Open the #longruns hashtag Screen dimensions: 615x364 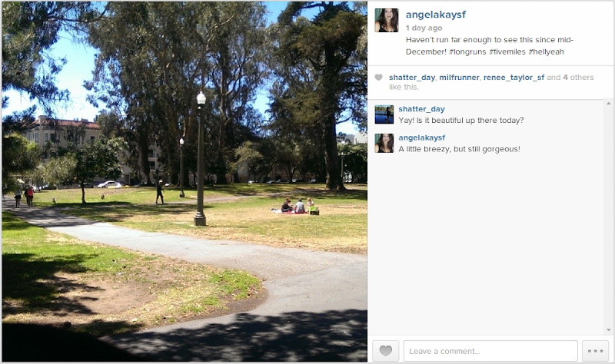467,51
